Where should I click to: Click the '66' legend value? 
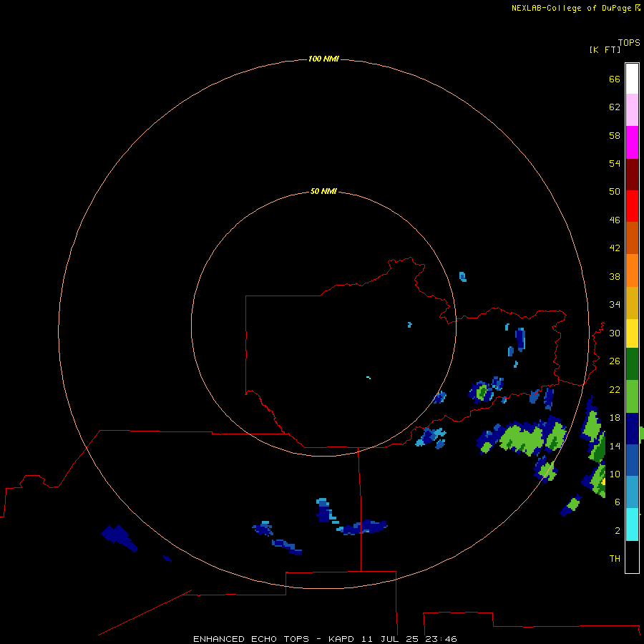[615, 79]
